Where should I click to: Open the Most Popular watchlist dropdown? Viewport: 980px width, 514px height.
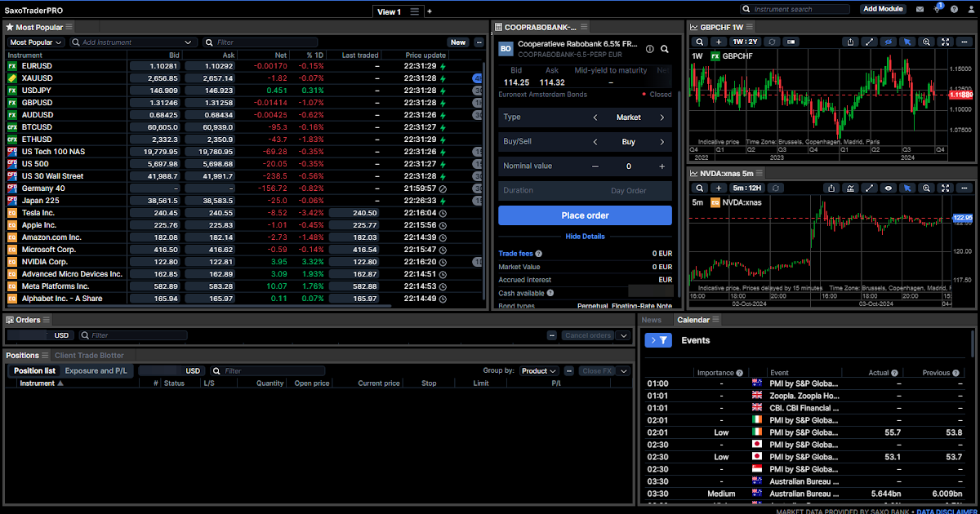[x=35, y=42]
